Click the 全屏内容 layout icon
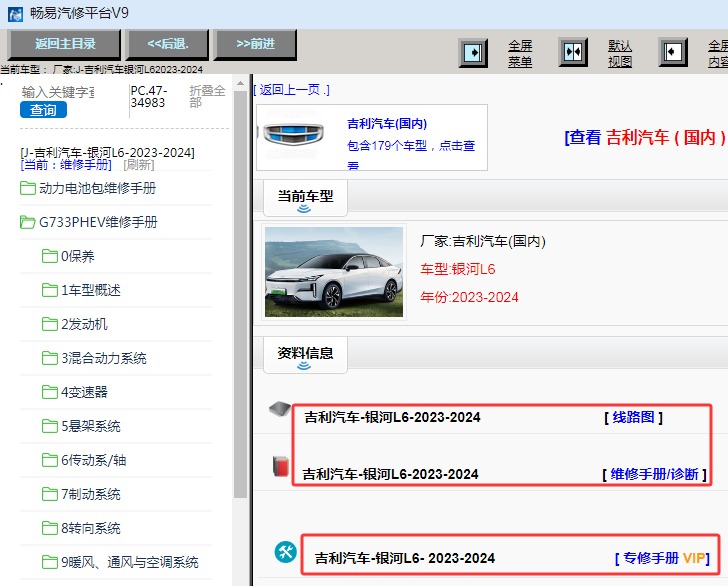The height and width of the screenshot is (586, 728). [x=673, y=52]
